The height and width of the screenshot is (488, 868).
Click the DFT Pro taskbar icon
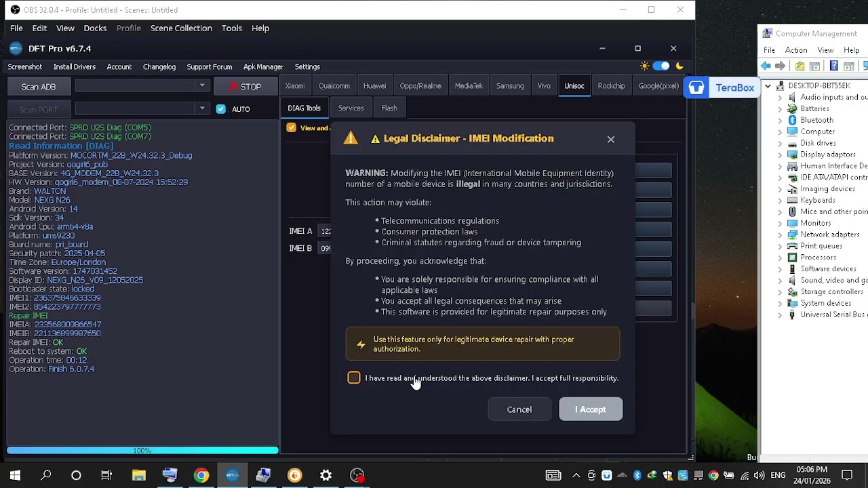coord(232,475)
